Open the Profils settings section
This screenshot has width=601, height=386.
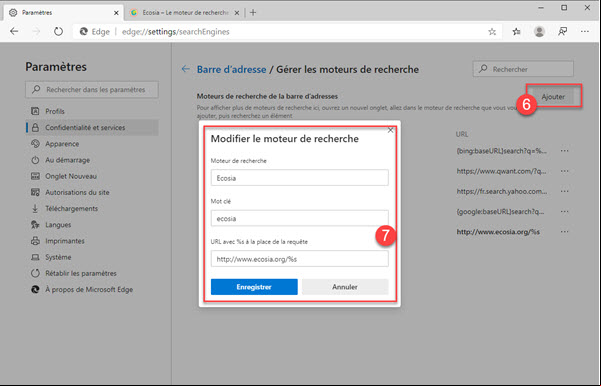pos(92,111)
